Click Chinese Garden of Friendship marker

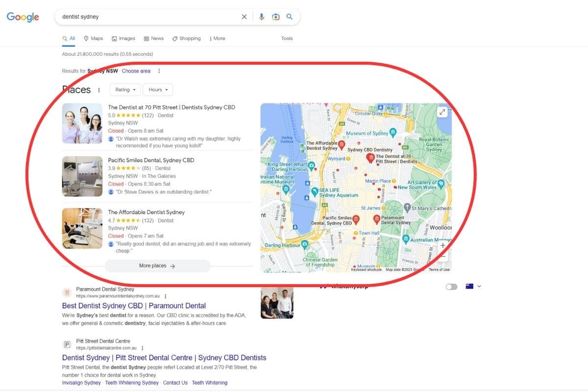320,263
